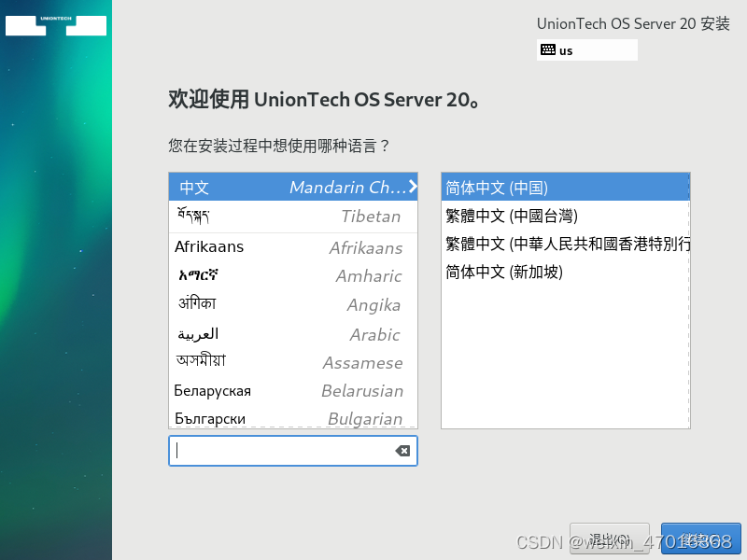The height and width of the screenshot is (560, 747).
Task: Clear the language search field with the backspace icon
Action: 402,451
